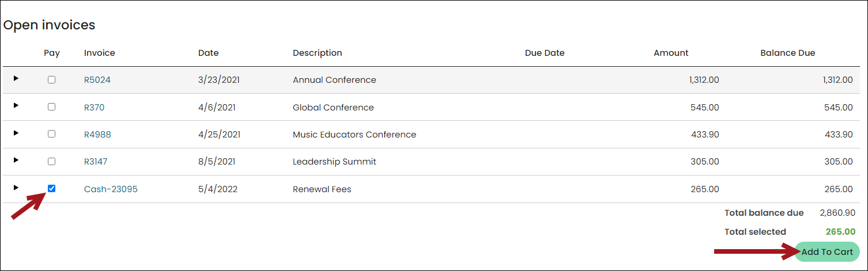Tick the Pay checkbox for R3147
This screenshot has height=271, width=868.
point(52,162)
